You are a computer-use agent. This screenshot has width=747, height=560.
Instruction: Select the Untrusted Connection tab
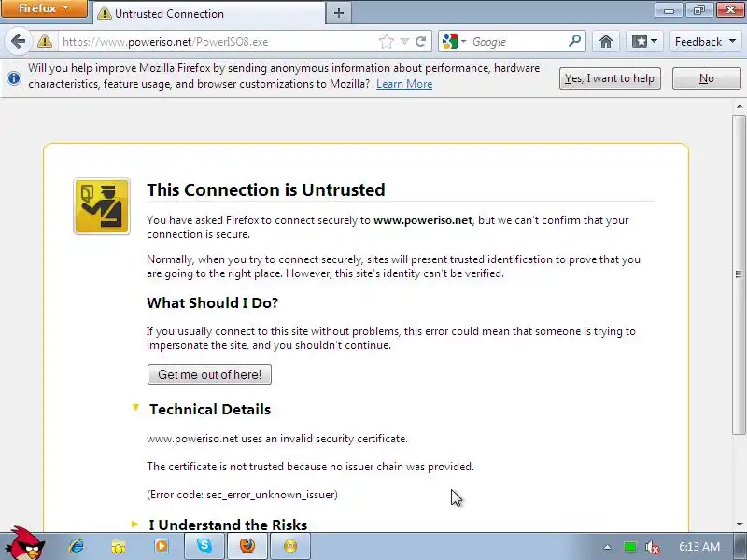(x=208, y=13)
